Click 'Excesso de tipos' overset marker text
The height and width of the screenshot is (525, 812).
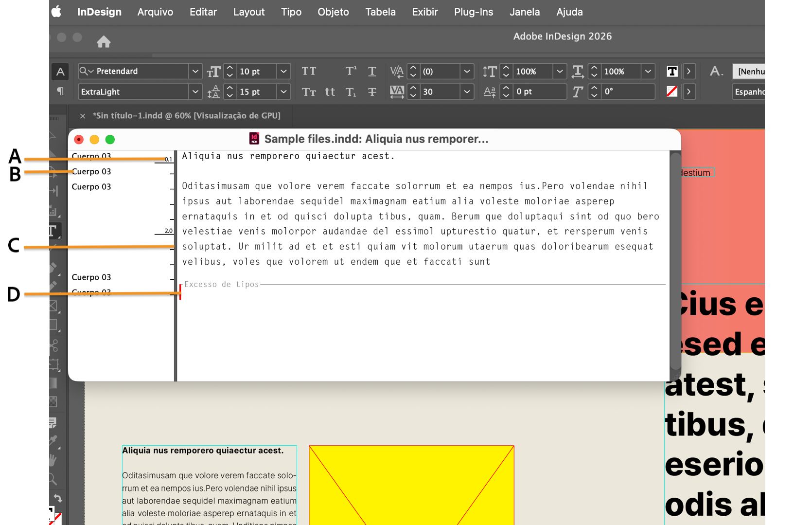[x=222, y=284]
